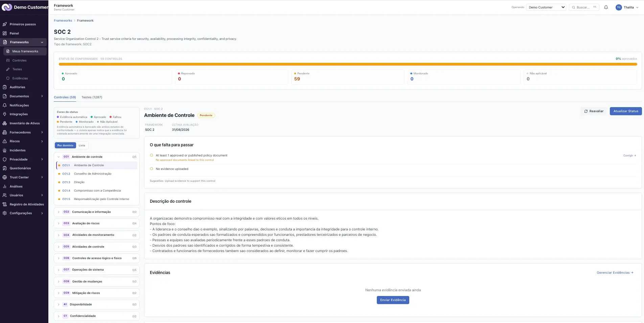This screenshot has height=323, width=644.
Task: Collapse the Frameworks sidebar menu
Action: pos(24,42)
